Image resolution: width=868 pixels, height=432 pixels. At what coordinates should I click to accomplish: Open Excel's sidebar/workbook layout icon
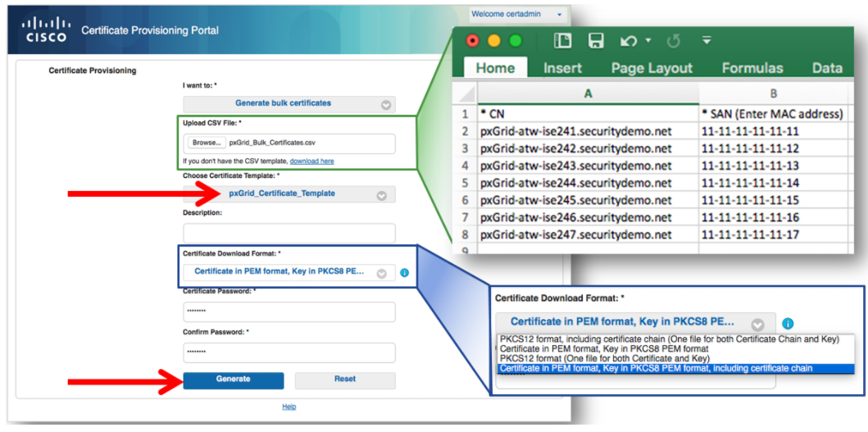[562, 41]
